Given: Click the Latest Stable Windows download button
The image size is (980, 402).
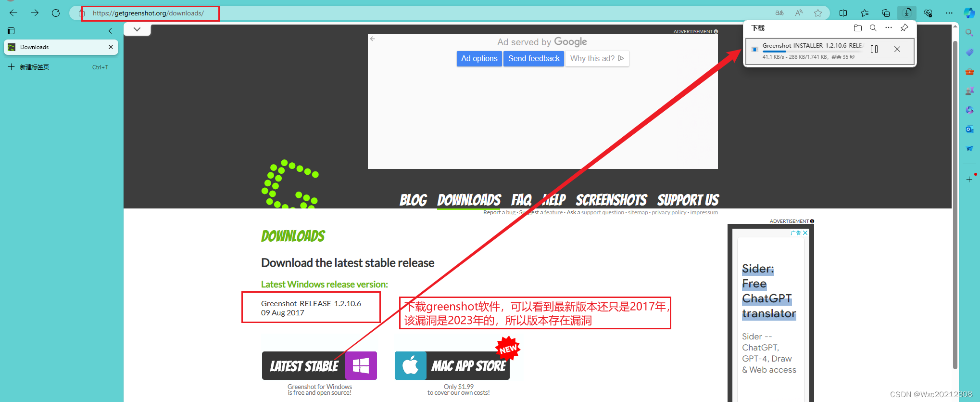Looking at the screenshot, I should tap(319, 366).
